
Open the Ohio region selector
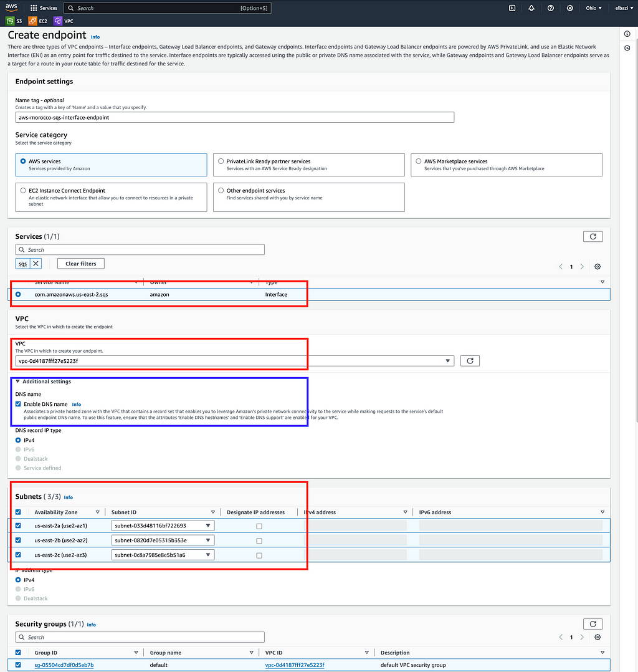click(594, 8)
